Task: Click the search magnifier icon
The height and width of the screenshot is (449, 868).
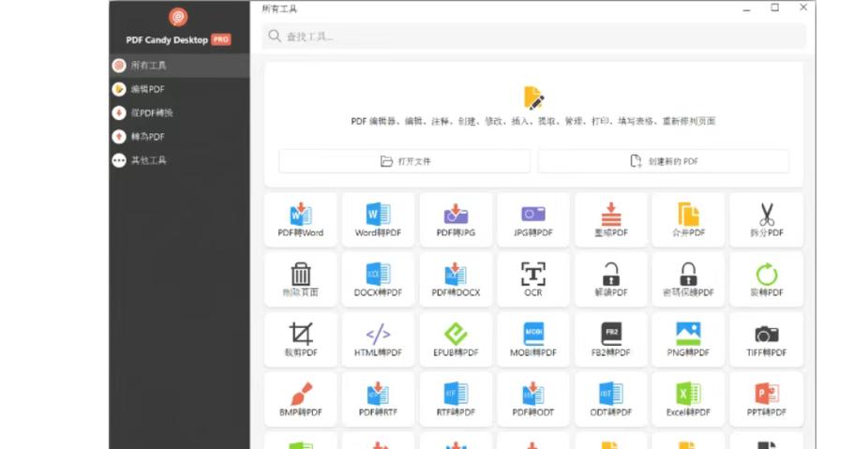Action: (x=274, y=37)
